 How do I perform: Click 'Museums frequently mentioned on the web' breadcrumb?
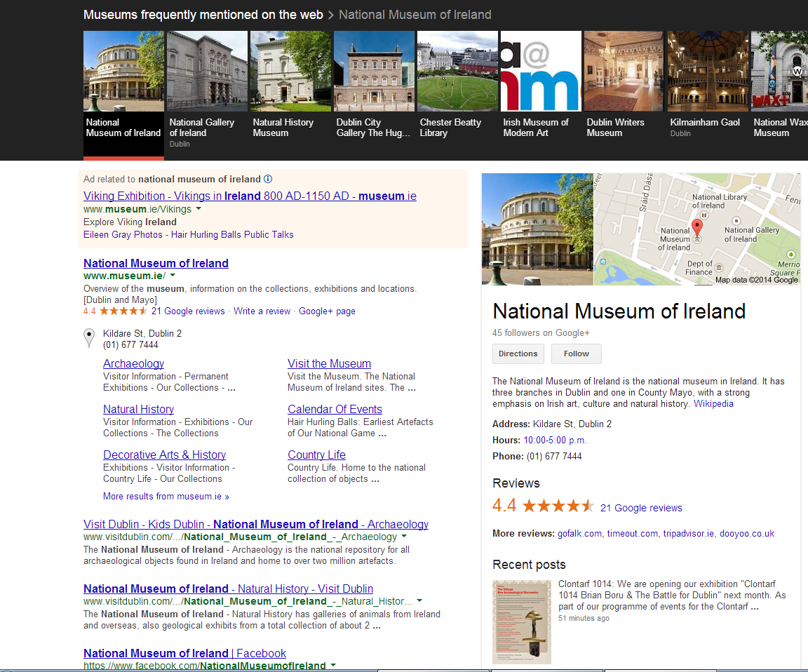click(203, 15)
